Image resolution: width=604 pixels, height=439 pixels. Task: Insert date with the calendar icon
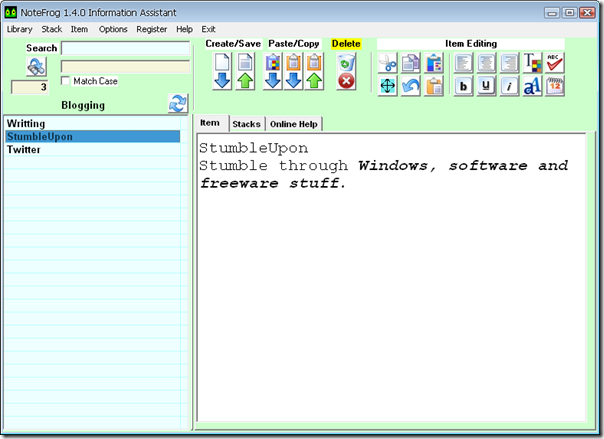click(x=555, y=86)
